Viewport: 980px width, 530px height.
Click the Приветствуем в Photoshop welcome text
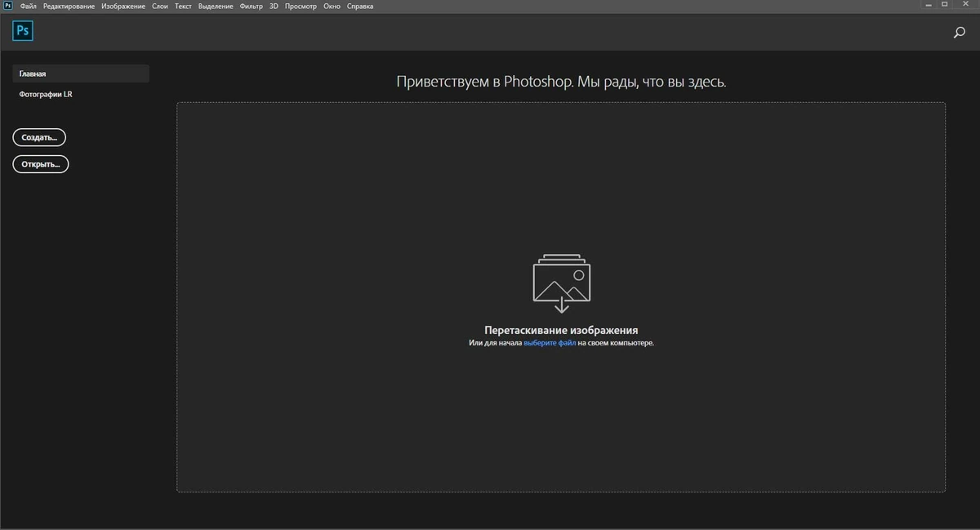tap(561, 82)
